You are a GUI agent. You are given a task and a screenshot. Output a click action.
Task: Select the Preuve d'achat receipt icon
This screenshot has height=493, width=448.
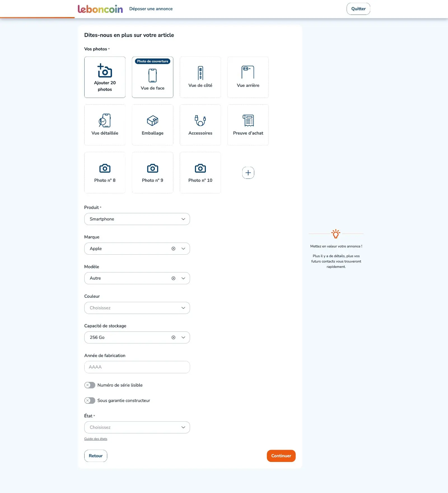click(248, 121)
